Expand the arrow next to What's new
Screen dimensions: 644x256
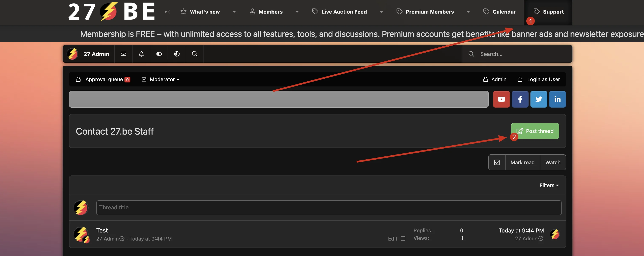click(x=234, y=12)
